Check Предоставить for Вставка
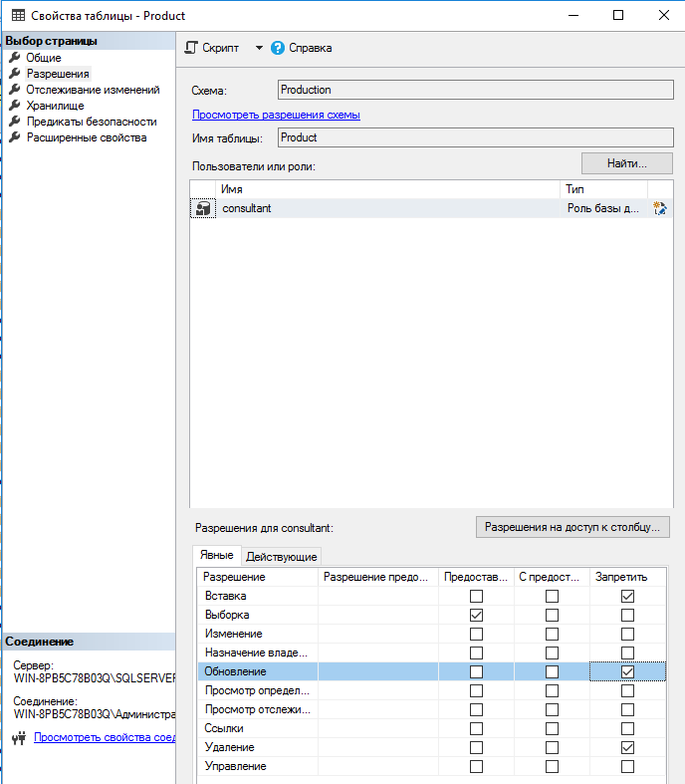Image resolution: width=685 pixels, height=784 pixels. click(x=476, y=596)
